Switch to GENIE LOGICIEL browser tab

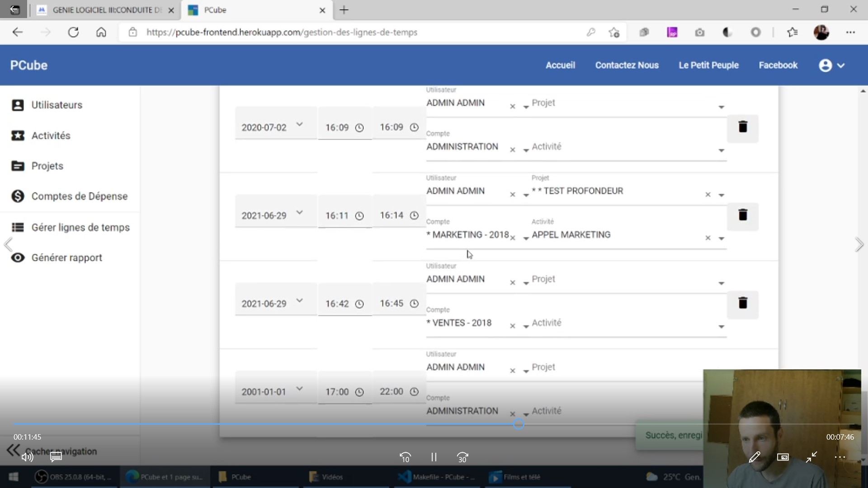pos(106,10)
